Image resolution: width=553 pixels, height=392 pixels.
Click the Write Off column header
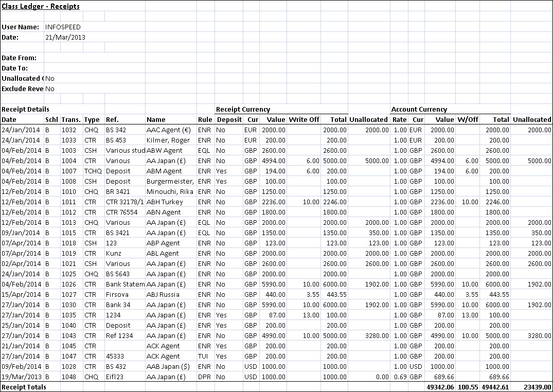click(304, 119)
